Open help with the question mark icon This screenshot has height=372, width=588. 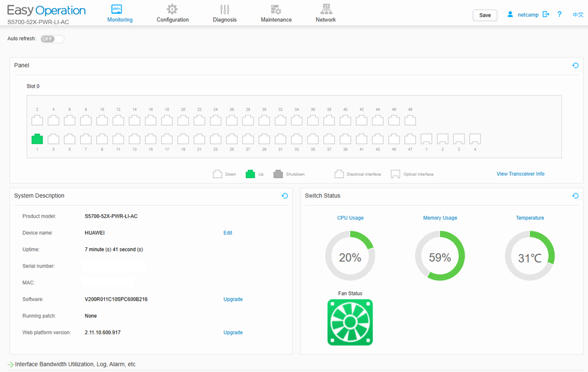(x=559, y=14)
